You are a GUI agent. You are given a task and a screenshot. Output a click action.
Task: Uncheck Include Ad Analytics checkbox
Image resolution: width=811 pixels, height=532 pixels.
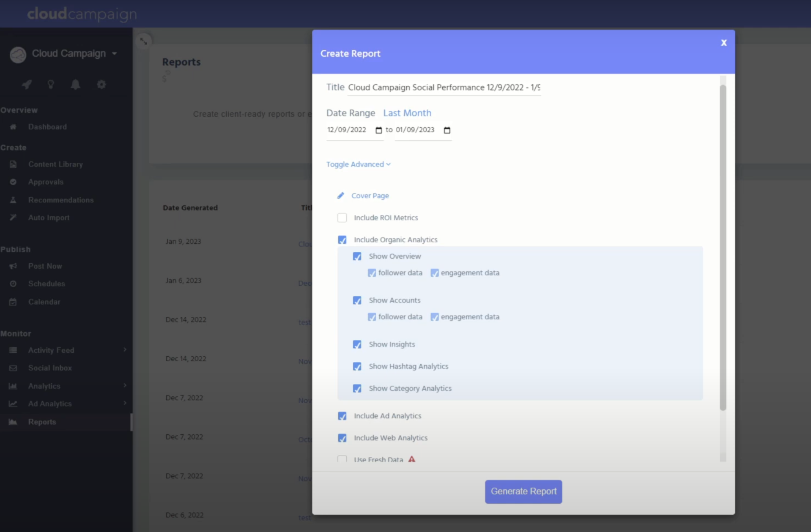tap(342, 416)
